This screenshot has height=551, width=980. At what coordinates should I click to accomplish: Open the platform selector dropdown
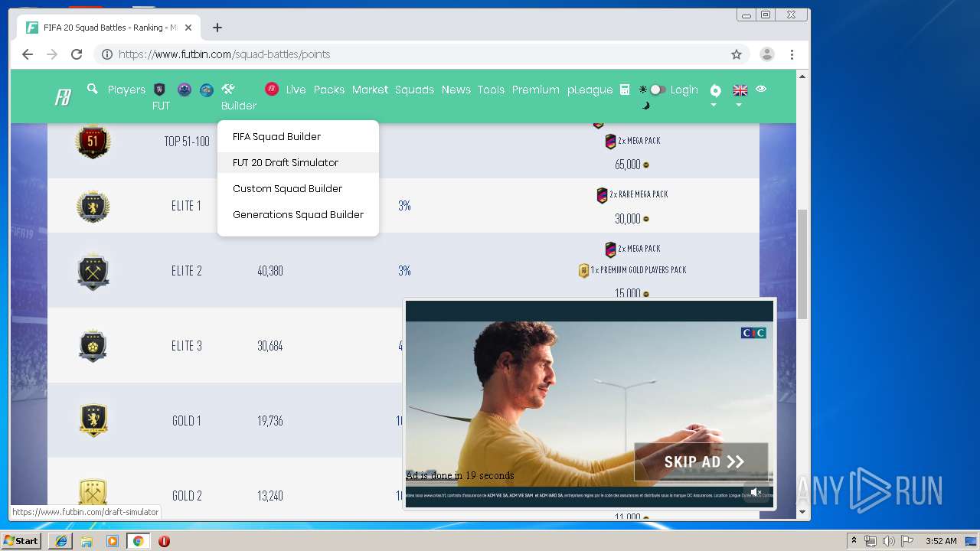pos(715,94)
